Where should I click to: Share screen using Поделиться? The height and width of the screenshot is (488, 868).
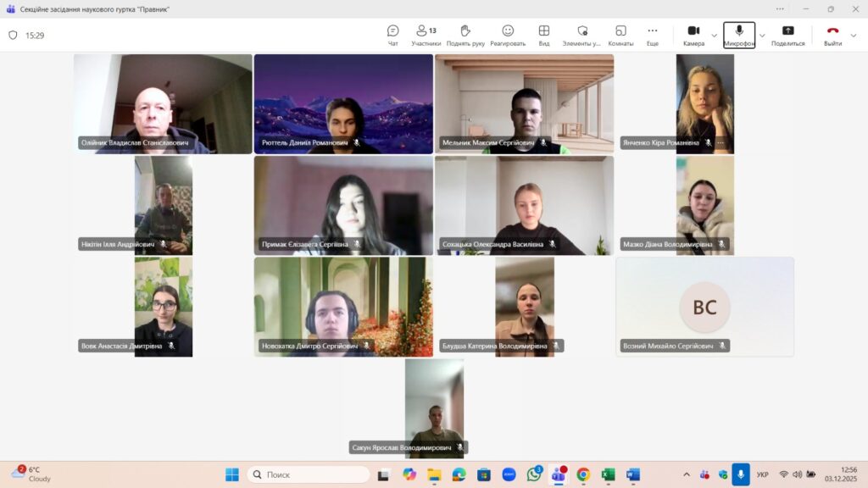tap(787, 35)
